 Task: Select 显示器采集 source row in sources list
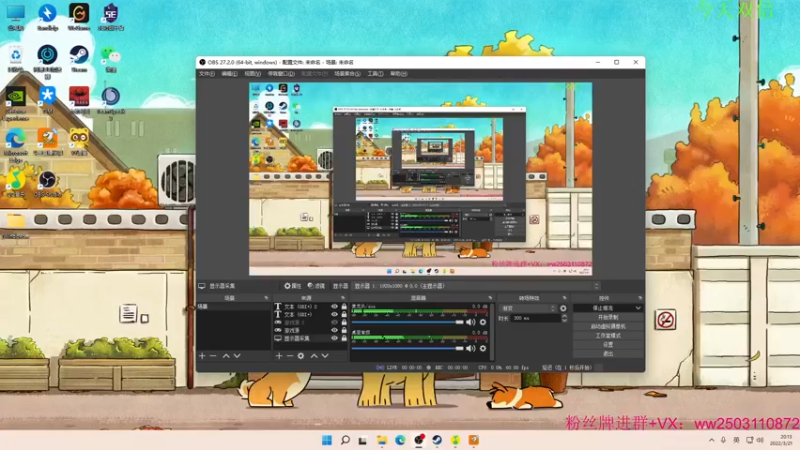[x=311, y=338]
